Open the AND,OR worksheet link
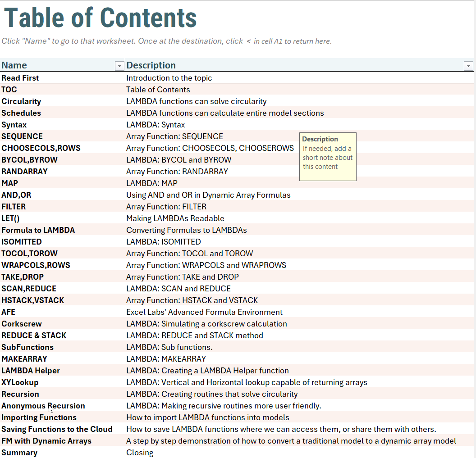 coord(16,195)
